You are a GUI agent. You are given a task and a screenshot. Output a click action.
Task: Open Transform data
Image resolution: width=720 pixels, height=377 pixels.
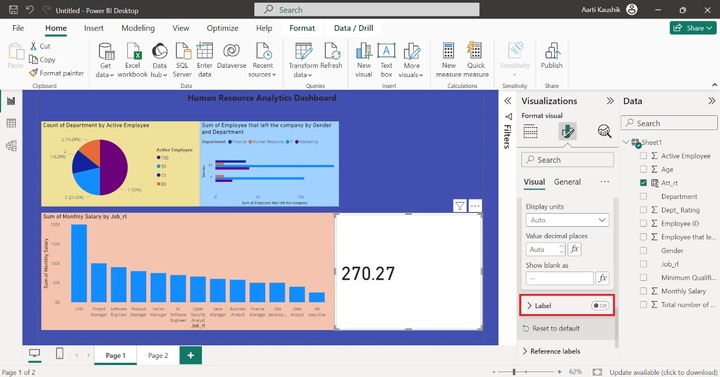tap(303, 60)
